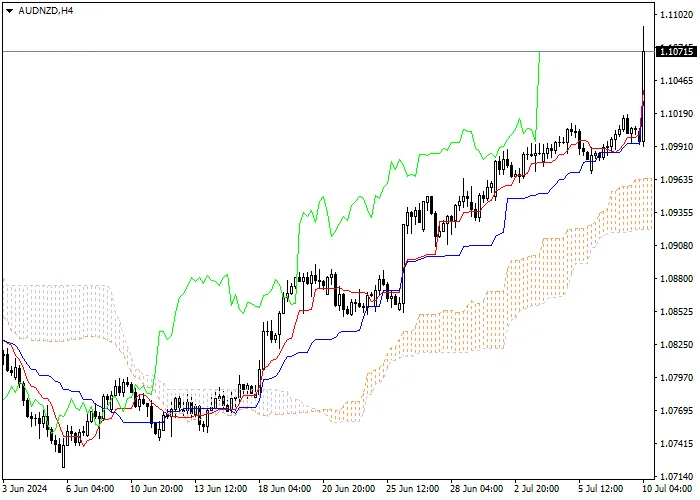
Task: Click the 1.08525 price axis label
Action: coord(676,312)
